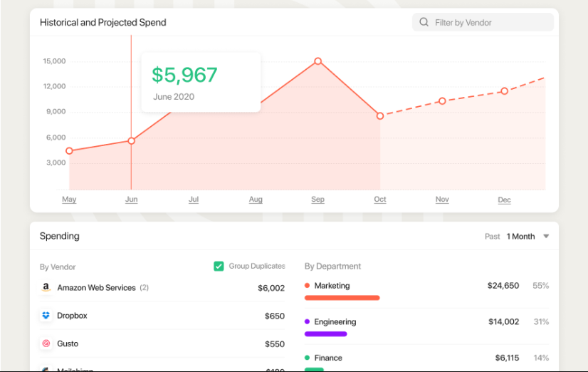
Task: Select the Sep data point on chart
Action: 317,61
